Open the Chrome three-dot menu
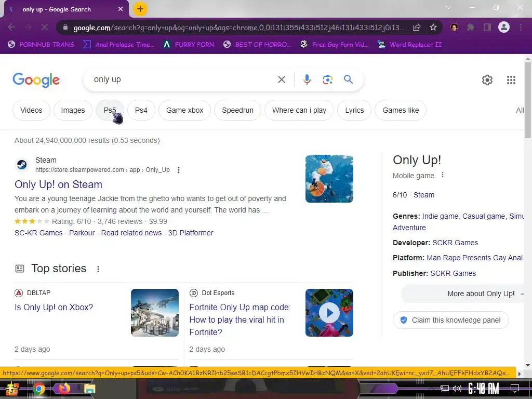The width and height of the screenshot is (532, 399). tap(521, 27)
